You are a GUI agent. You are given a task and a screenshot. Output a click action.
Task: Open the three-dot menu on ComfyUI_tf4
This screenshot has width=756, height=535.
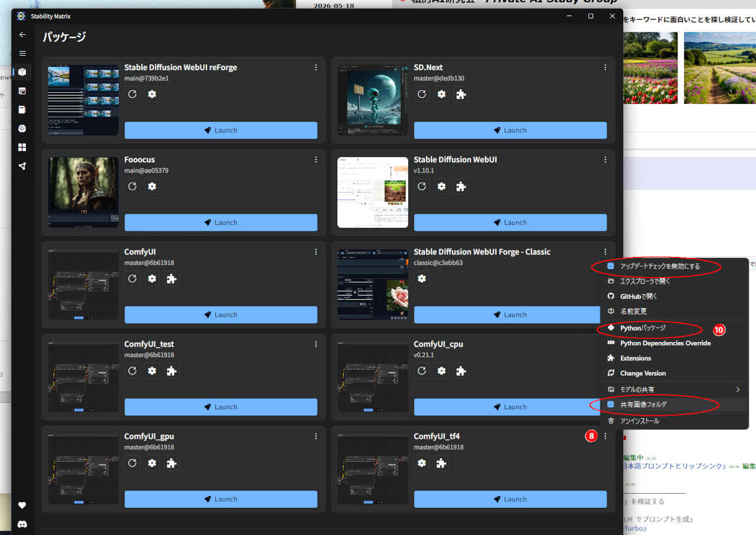click(605, 436)
